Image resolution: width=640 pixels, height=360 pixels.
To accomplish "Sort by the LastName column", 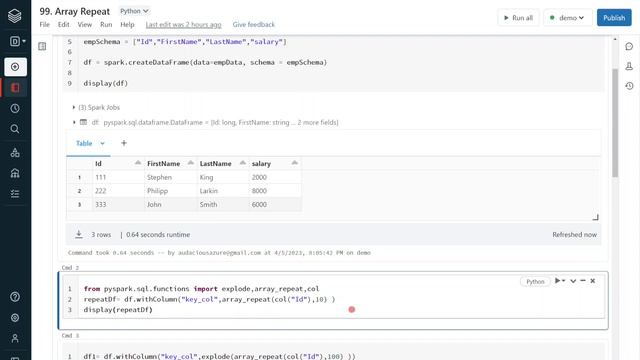I will [243, 163].
